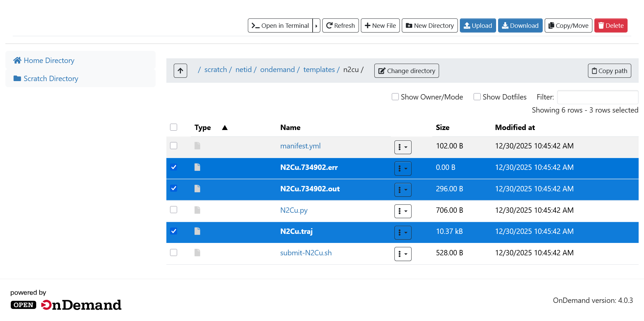Viewport: 644px width, 321px height.
Task: Create a new directory
Action: click(x=429, y=25)
